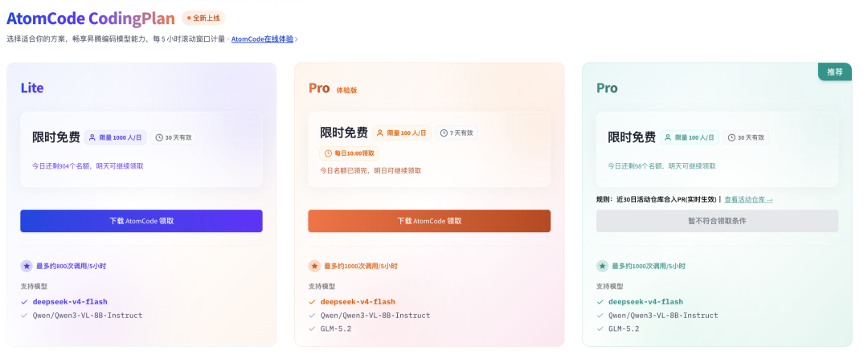The height and width of the screenshot is (355, 868).
Task: Click the clock icon in green Pro 30 天有效 badge
Action: tap(732, 137)
